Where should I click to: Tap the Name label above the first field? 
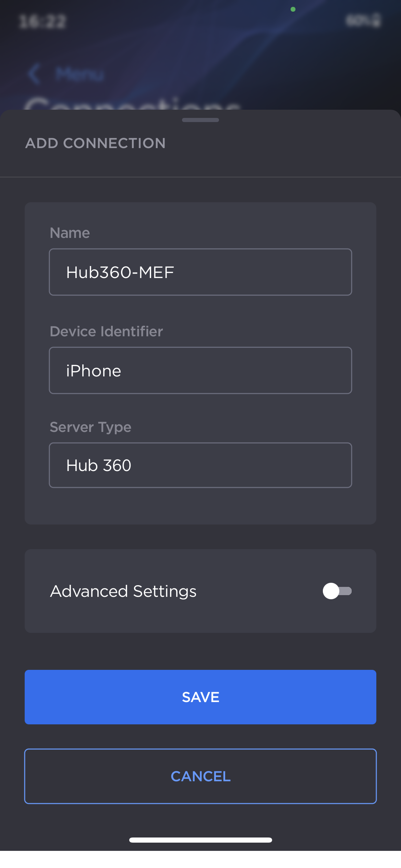coord(69,232)
